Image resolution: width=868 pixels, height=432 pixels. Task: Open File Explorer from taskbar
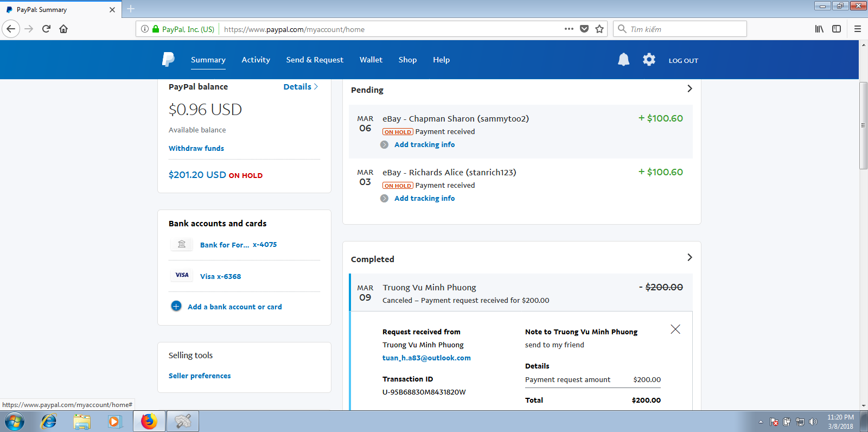(82, 421)
